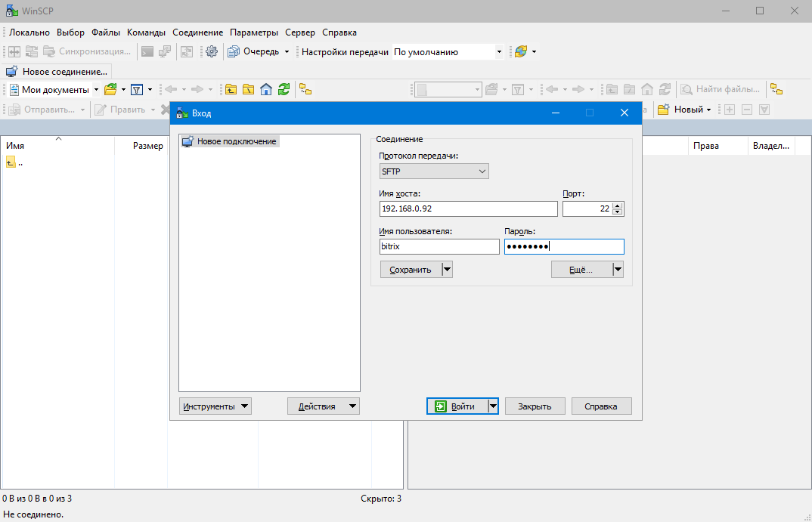
Task: Open the WinSCP preferences gear icon
Action: 212,51
